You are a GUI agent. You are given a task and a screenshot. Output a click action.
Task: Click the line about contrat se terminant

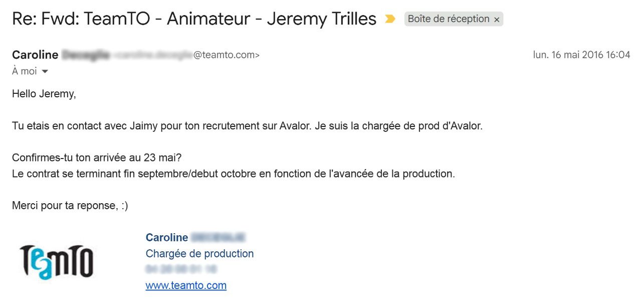[234, 174]
